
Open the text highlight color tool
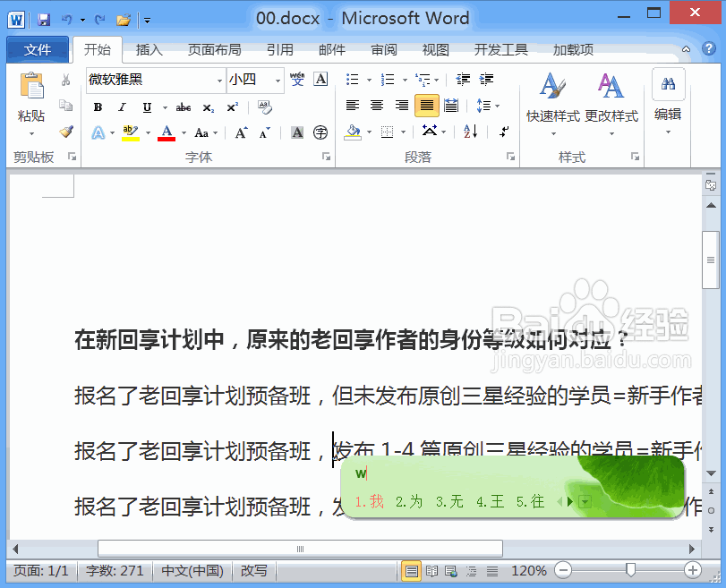click(x=129, y=132)
